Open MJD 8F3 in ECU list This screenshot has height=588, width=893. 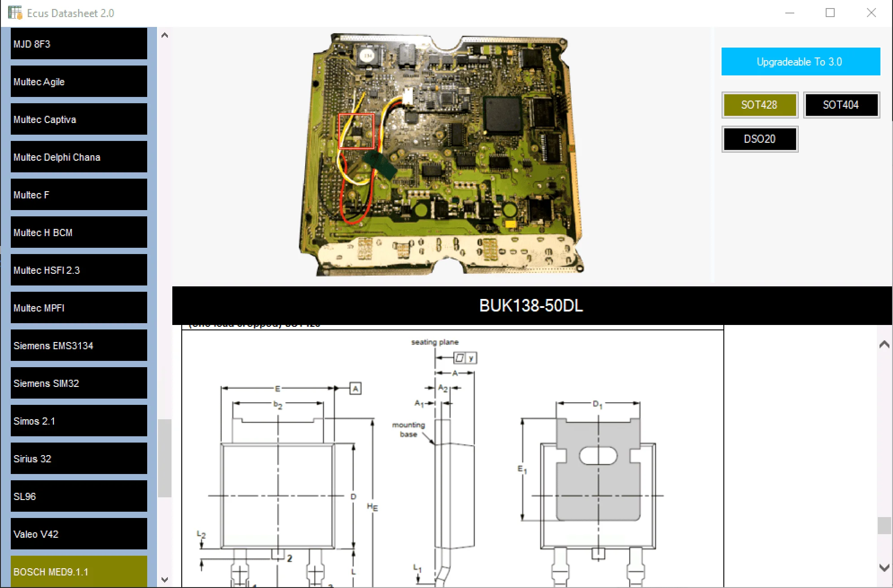[79, 44]
